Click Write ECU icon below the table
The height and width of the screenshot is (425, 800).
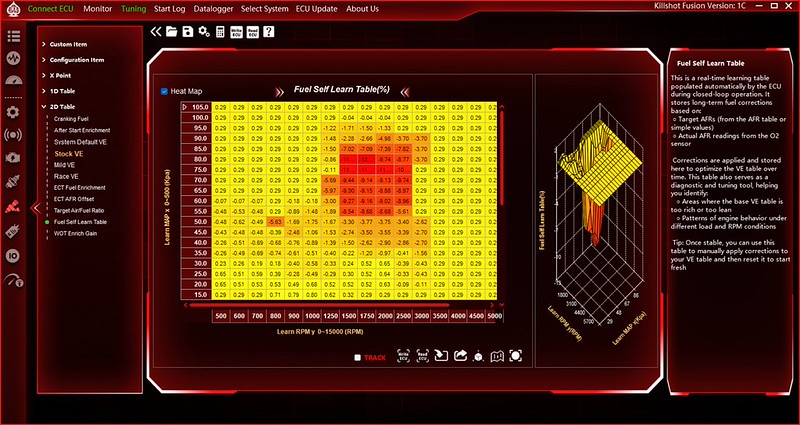[404, 356]
